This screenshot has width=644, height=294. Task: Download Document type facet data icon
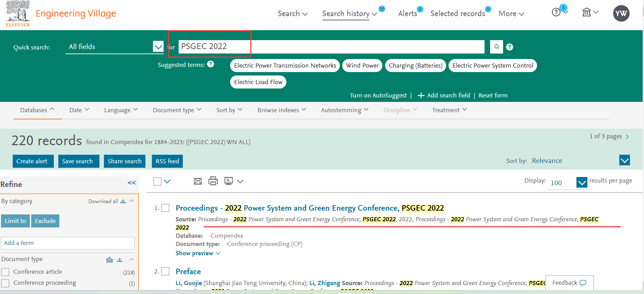tap(120, 260)
